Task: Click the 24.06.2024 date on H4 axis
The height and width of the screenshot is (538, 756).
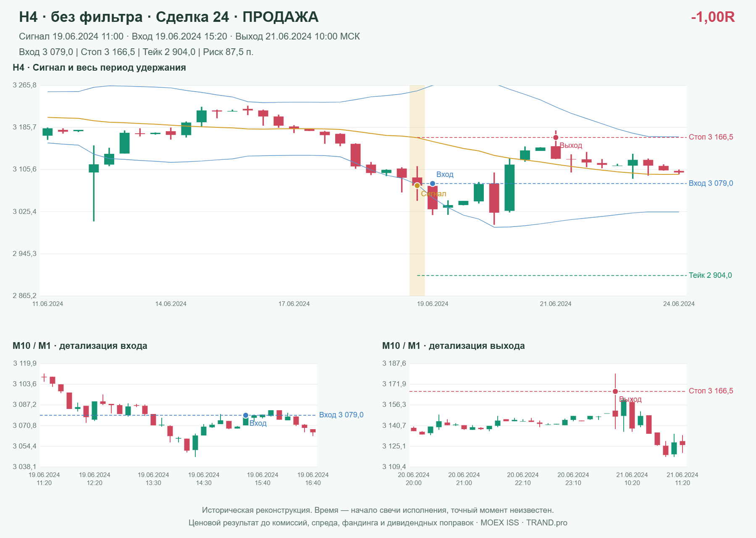Action: tap(679, 304)
